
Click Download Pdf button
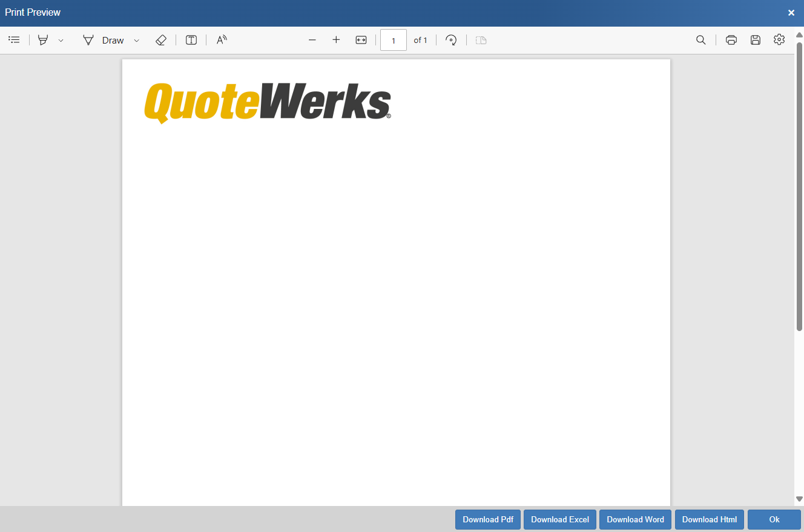point(488,520)
